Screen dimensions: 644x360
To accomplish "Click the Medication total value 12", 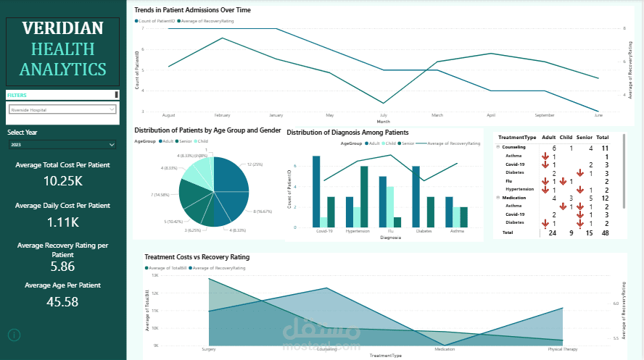I will click(605, 198).
